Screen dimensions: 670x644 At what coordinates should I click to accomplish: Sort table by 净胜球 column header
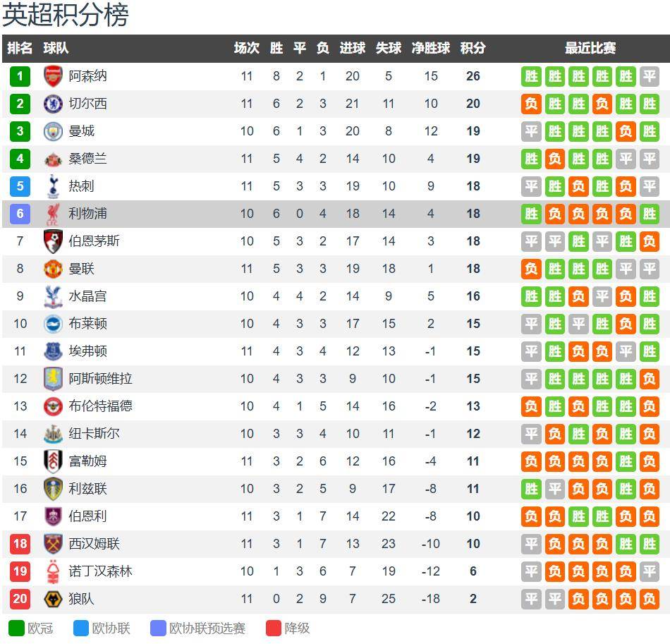pos(430,48)
